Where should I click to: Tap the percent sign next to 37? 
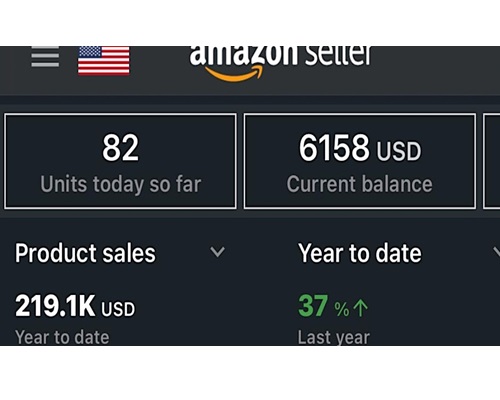point(342,309)
